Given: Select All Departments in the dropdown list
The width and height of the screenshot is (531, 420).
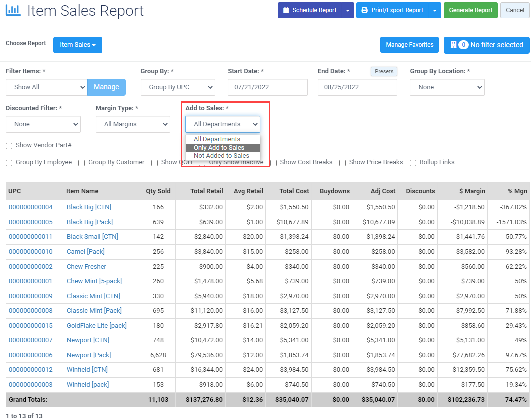Looking at the screenshot, I should click(x=223, y=139).
